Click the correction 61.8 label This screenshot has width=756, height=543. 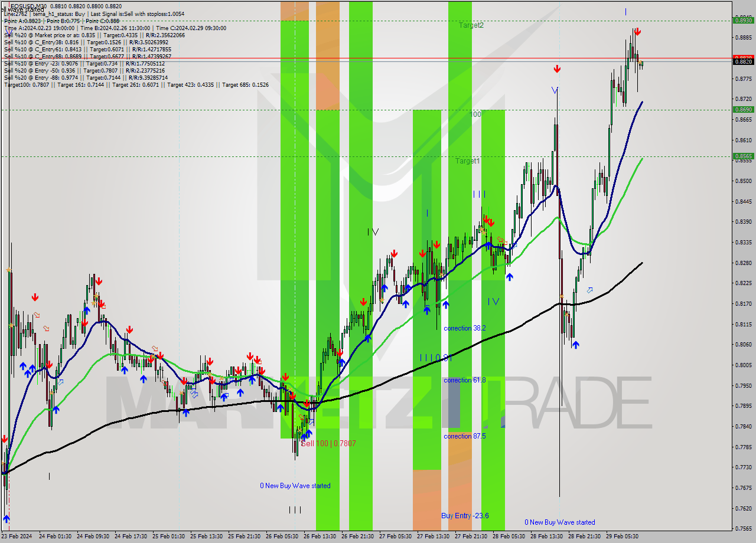(x=465, y=380)
